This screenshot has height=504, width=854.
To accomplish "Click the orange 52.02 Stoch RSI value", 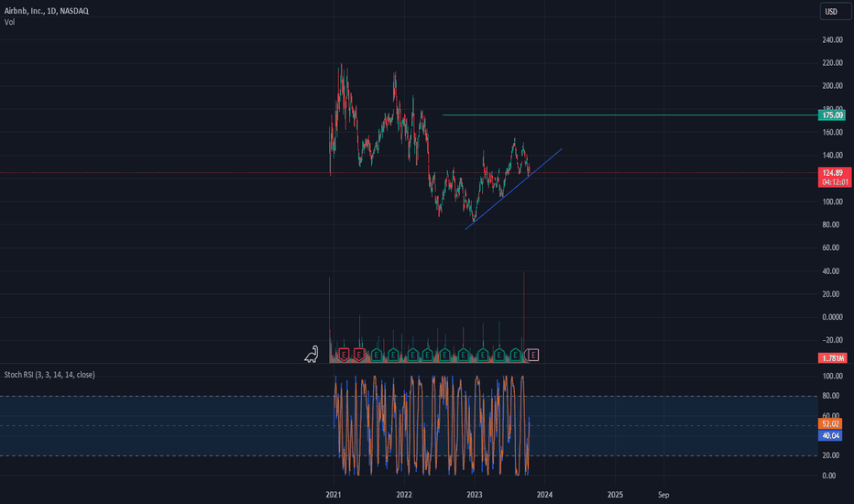I will pyautogui.click(x=830, y=424).
